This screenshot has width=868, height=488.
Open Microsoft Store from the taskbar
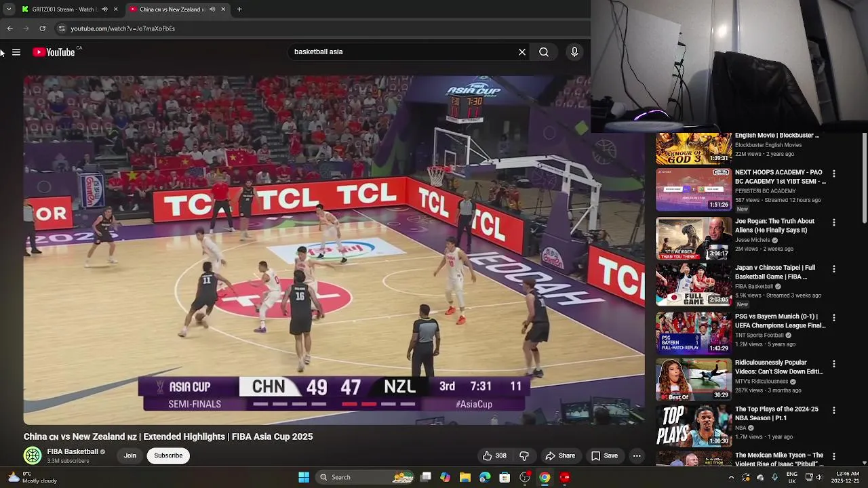click(x=505, y=477)
